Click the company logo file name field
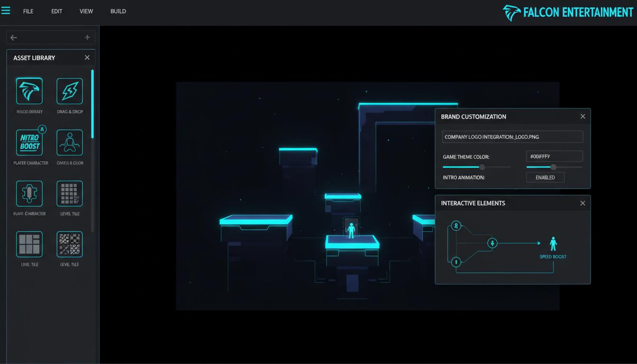The height and width of the screenshot is (364, 637). (x=512, y=137)
